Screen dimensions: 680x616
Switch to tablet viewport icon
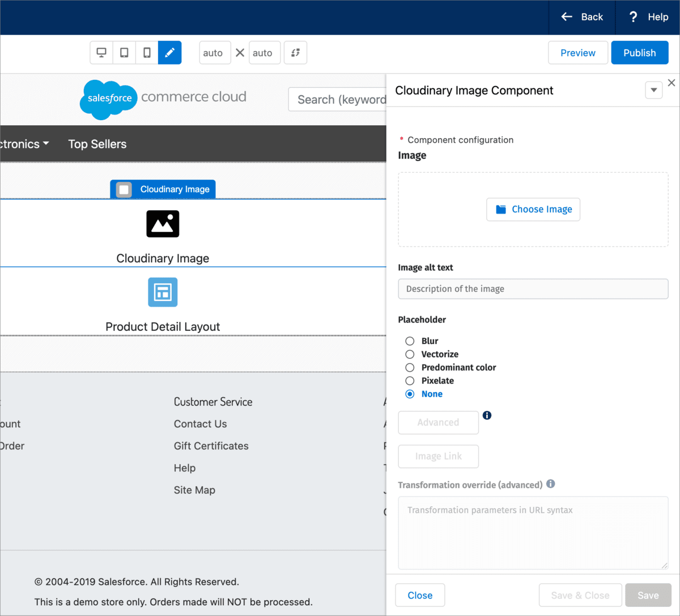(124, 53)
